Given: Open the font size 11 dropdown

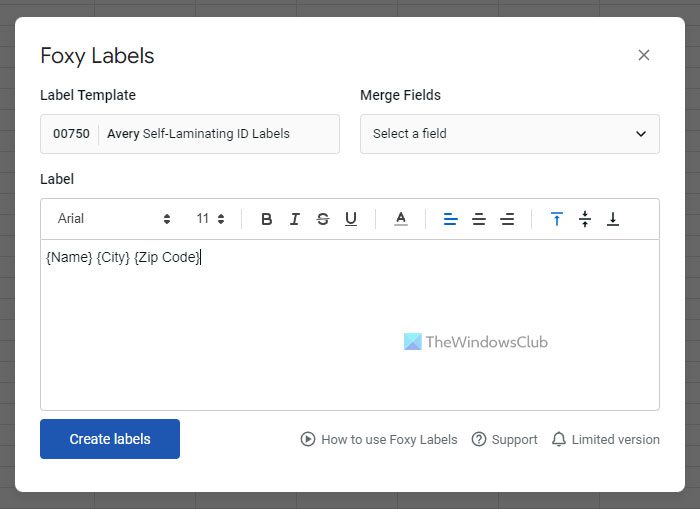Looking at the screenshot, I should pyautogui.click(x=210, y=219).
